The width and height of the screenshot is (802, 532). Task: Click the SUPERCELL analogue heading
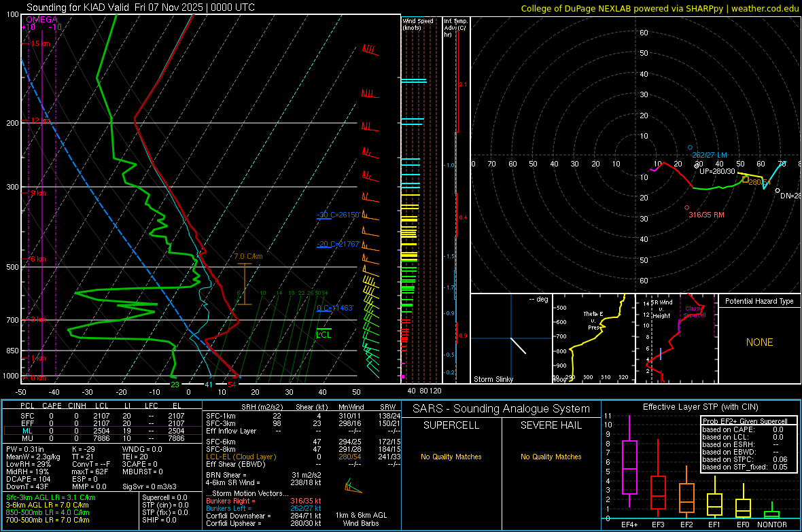click(x=451, y=425)
